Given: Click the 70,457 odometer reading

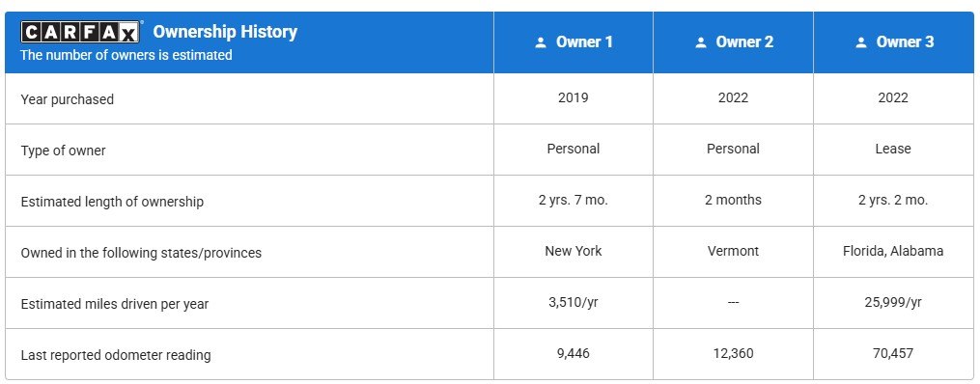Looking at the screenshot, I should 893,353.
